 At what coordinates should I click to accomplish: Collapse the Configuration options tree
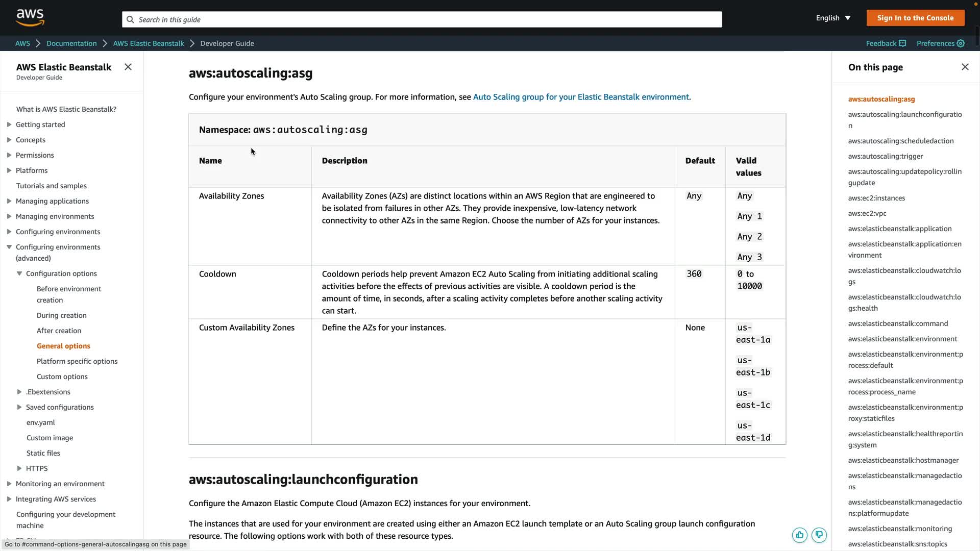19,273
